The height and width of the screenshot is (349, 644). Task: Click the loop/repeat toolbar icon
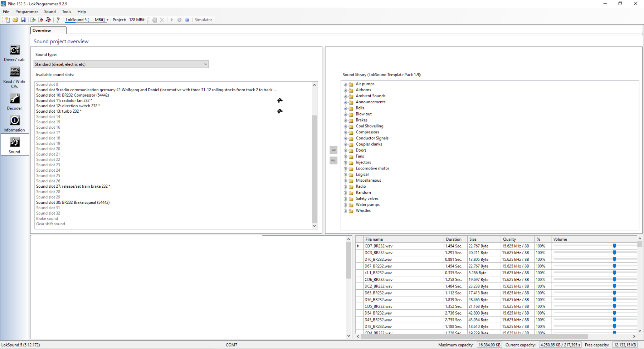180,20
